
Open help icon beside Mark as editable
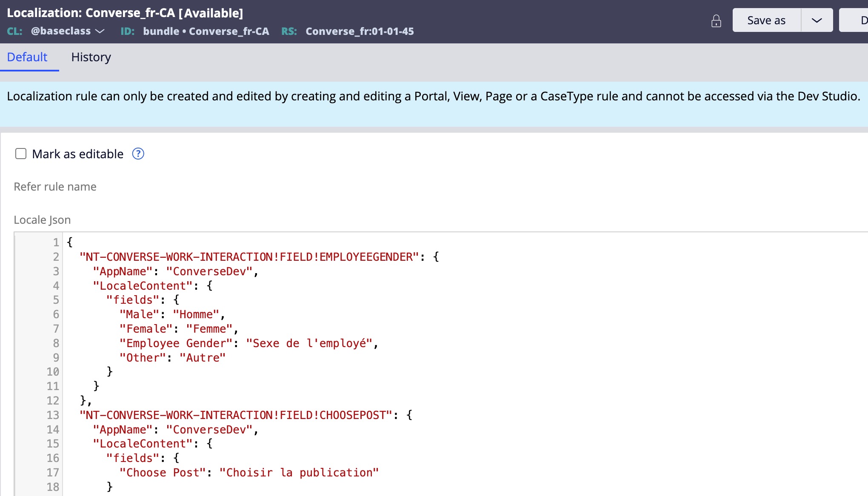click(x=138, y=154)
